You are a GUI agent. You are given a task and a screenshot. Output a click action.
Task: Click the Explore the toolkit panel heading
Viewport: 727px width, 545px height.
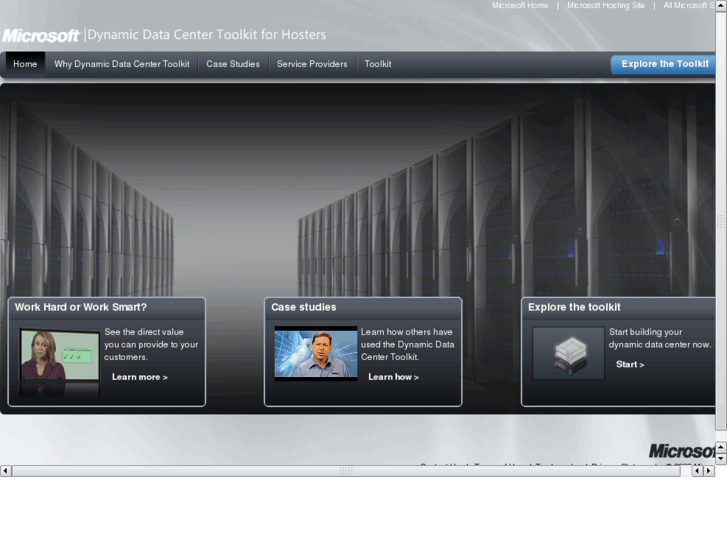pos(574,307)
